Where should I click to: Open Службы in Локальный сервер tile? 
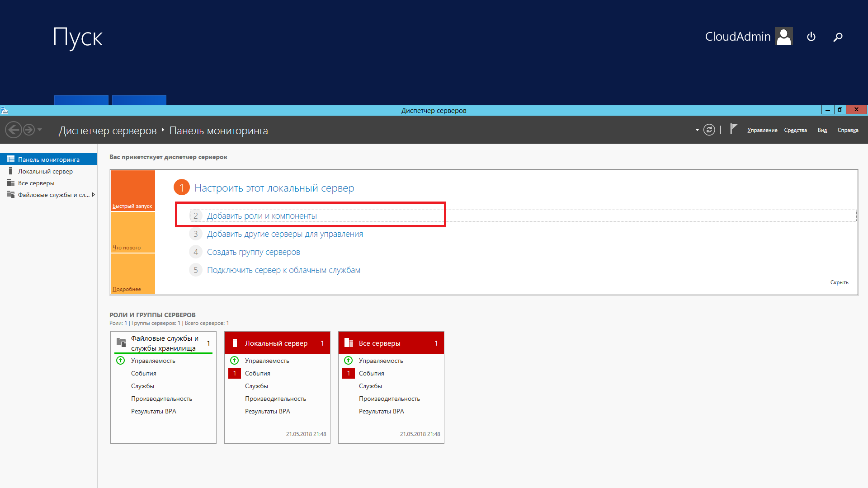256,386
